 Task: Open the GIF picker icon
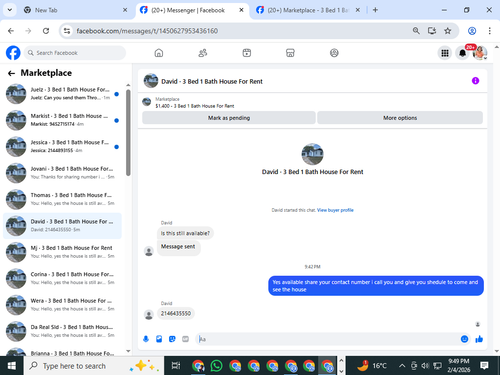click(185, 339)
